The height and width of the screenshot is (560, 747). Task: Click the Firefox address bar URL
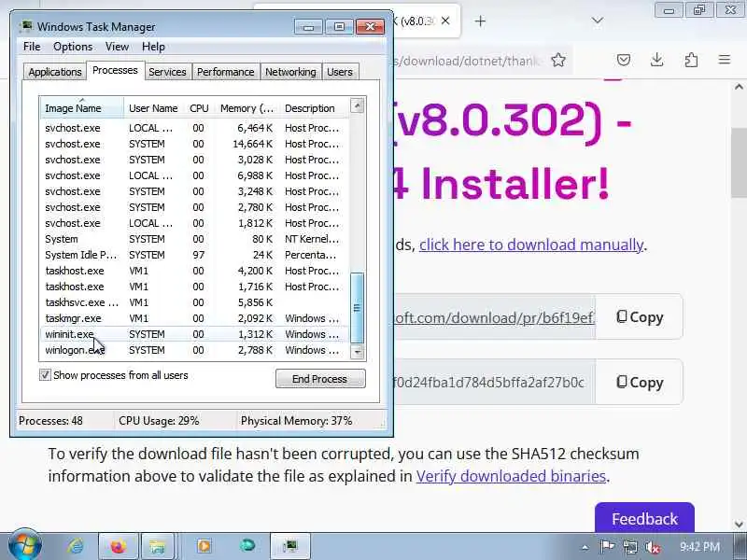coord(470,61)
